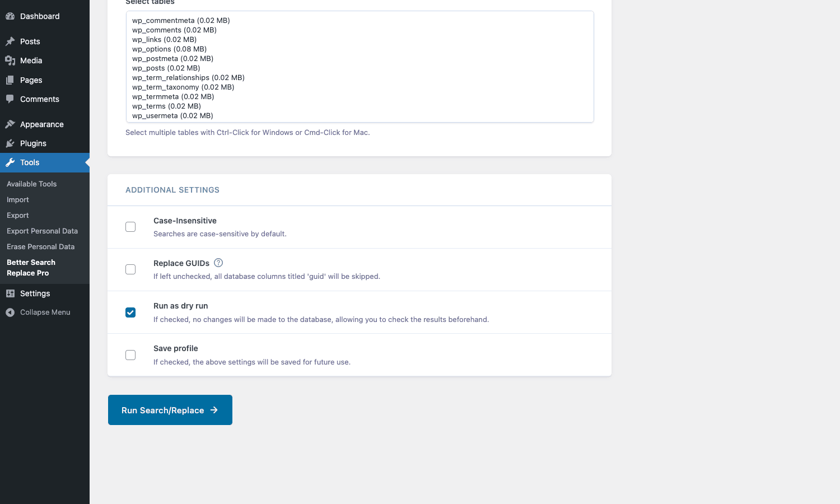Tick the Replace GUIDs checkbox
840x504 pixels.
click(x=130, y=269)
